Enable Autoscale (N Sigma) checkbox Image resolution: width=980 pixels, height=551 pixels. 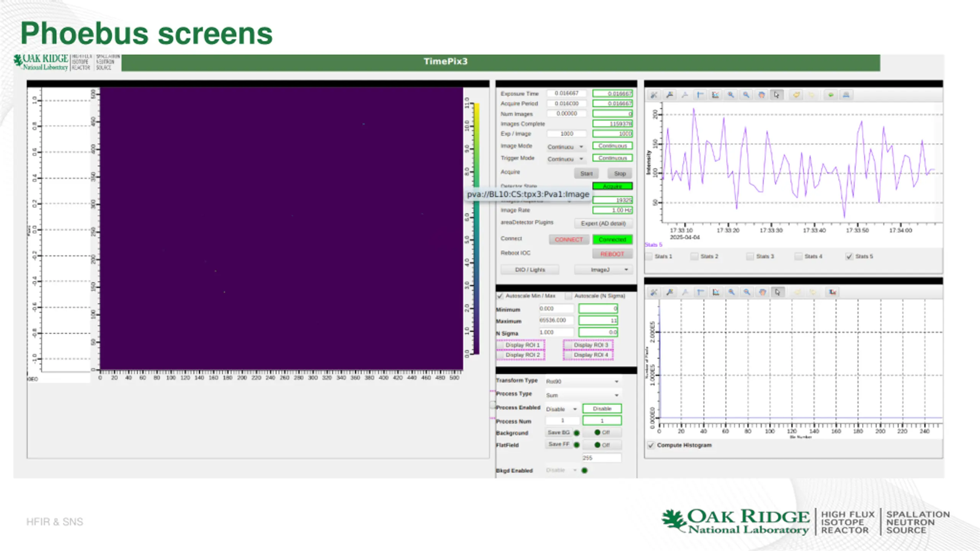[x=568, y=296]
